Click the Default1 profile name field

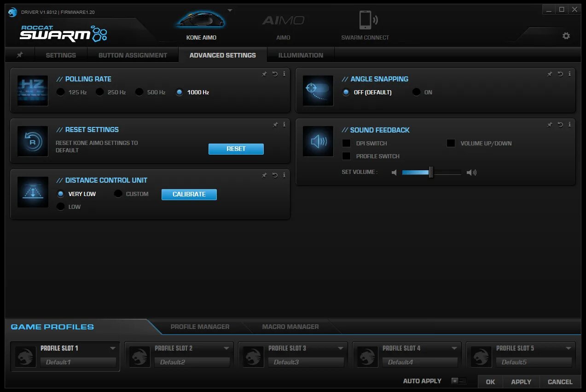78,362
